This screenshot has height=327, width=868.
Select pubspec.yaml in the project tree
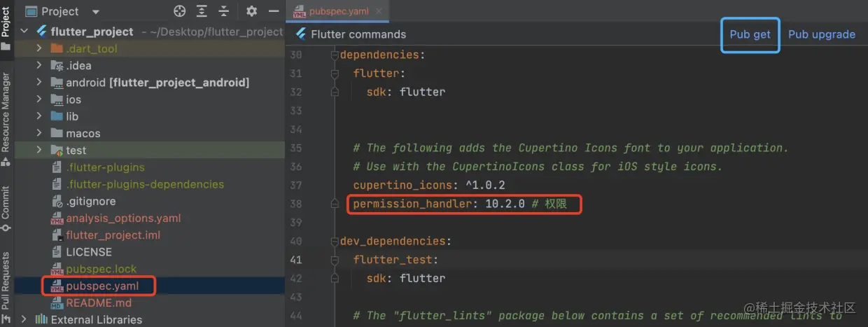pos(102,286)
